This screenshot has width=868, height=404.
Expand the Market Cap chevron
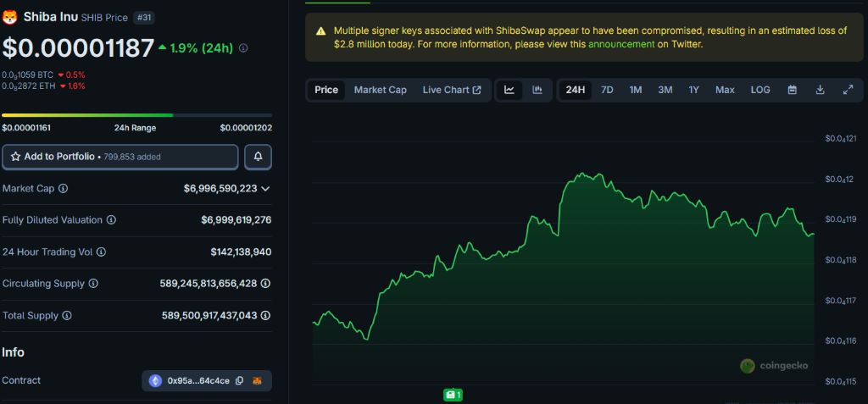265,188
